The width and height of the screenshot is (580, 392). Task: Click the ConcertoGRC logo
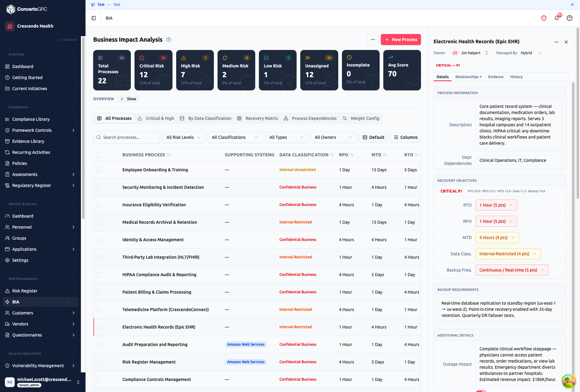pyautogui.click(x=27, y=9)
